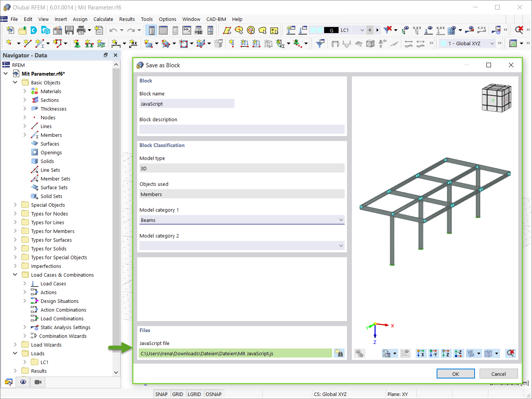
Task: Collapse the Basic Objects folder
Action: pyautogui.click(x=15, y=82)
